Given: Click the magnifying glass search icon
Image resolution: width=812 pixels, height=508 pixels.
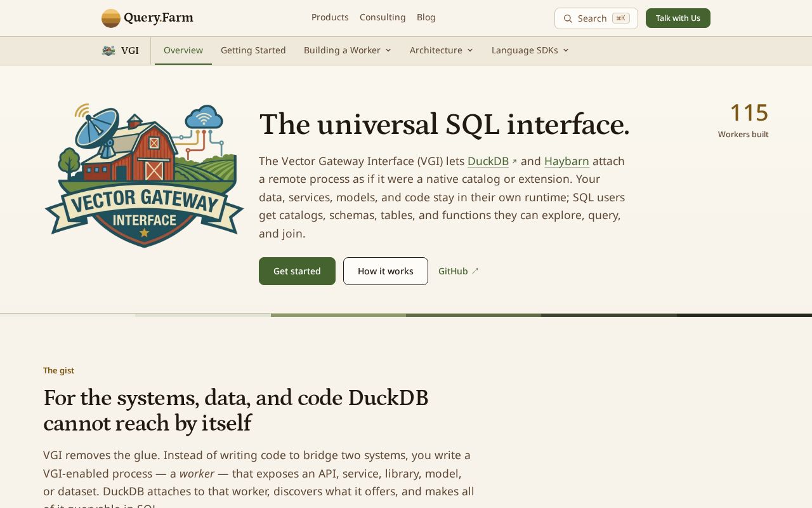Looking at the screenshot, I should coord(568,18).
